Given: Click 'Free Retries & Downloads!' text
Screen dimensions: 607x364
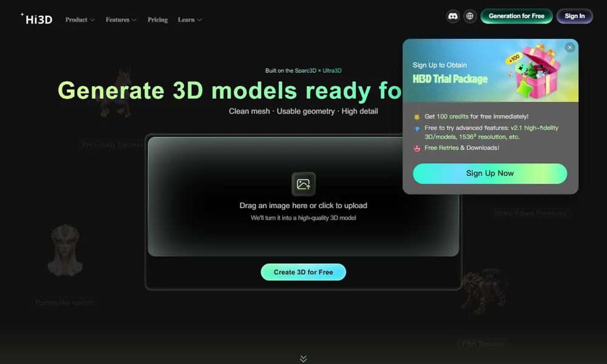Looking at the screenshot, I should (462, 148).
